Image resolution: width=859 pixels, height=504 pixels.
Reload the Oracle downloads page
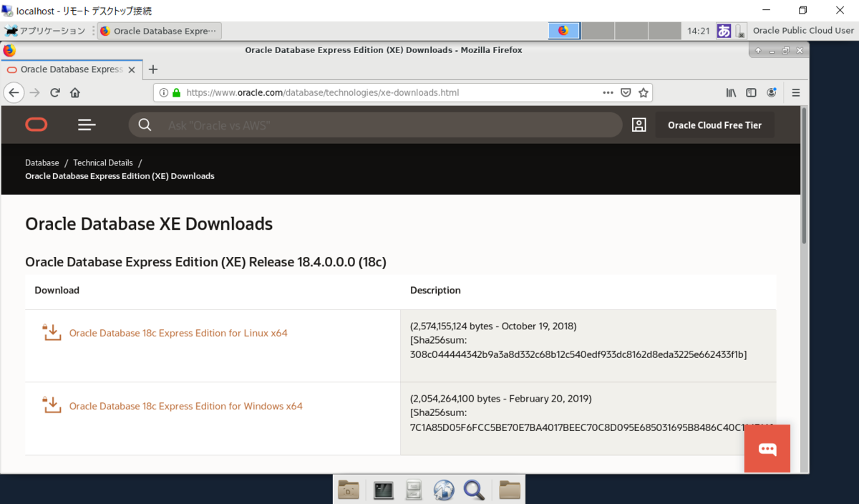pos(55,92)
